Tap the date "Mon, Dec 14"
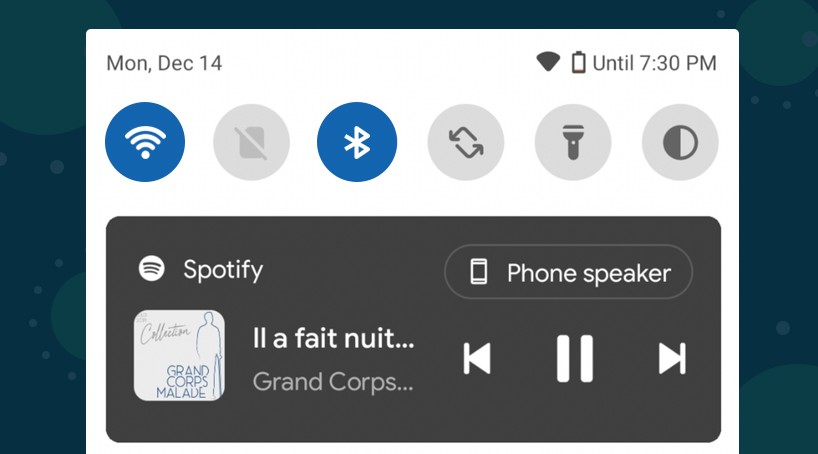The width and height of the screenshot is (818, 454). click(x=164, y=63)
